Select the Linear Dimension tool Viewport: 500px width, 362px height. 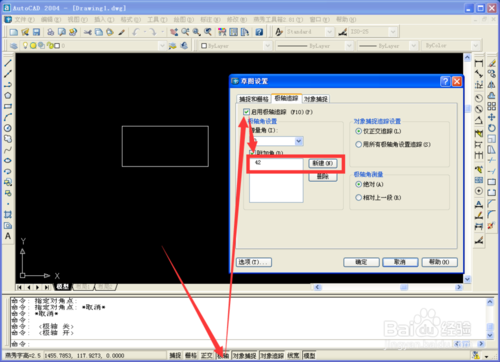[479, 63]
